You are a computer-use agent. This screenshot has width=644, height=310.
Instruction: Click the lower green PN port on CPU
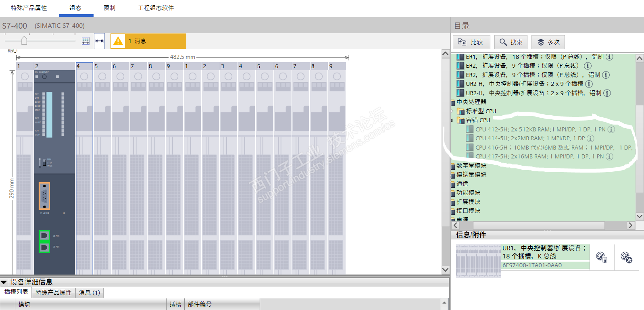coord(44,247)
